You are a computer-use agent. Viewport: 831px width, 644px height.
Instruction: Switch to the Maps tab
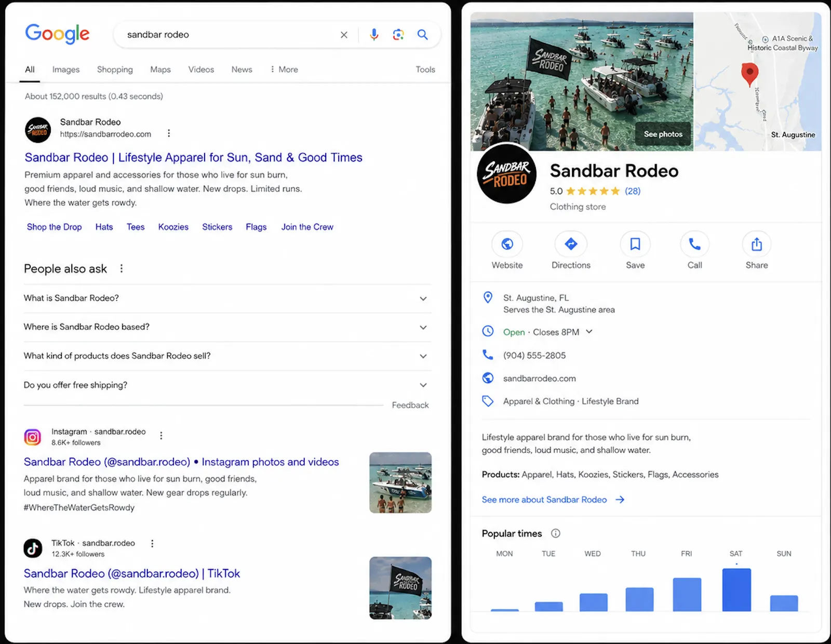click(x=160, y=70)
